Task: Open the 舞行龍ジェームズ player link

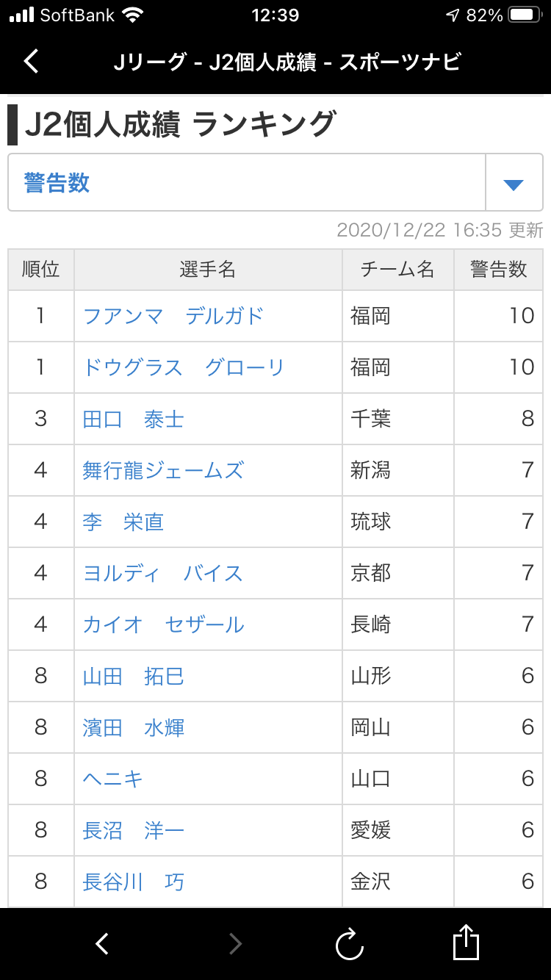Action: 163,470
